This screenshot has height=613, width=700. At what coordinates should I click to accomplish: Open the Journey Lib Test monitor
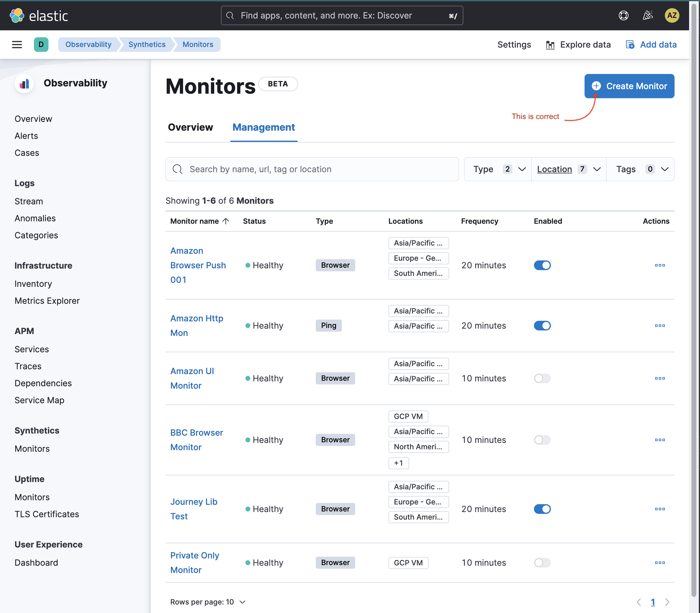(194, 509)
